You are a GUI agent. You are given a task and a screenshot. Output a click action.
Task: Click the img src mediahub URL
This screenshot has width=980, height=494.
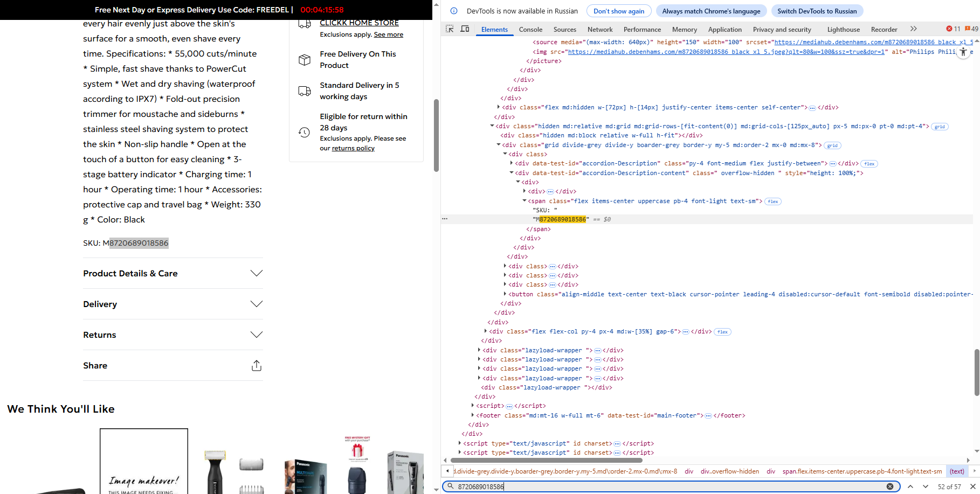coord(726,52)
